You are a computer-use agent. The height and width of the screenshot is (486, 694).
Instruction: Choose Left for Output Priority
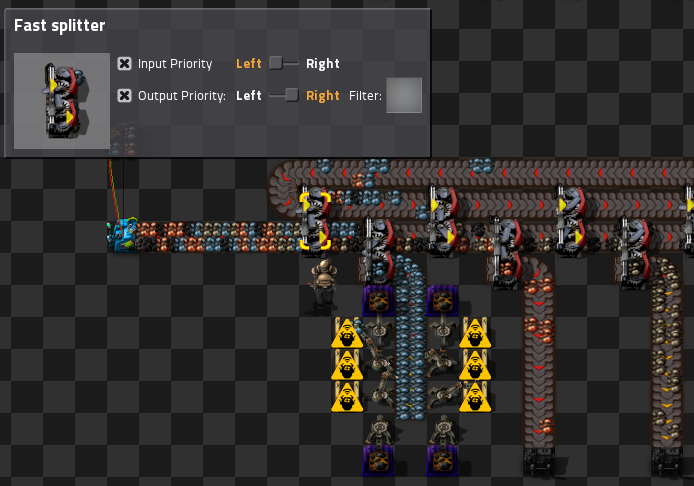click(x=249, y=96)
